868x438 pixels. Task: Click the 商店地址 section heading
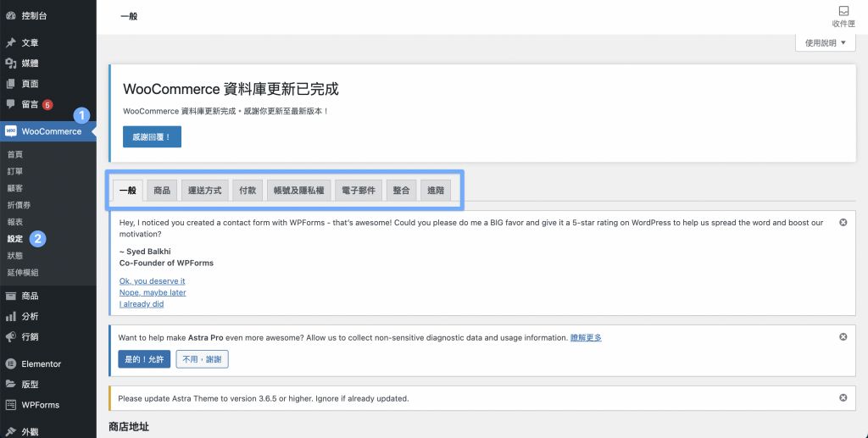point(129,426)
